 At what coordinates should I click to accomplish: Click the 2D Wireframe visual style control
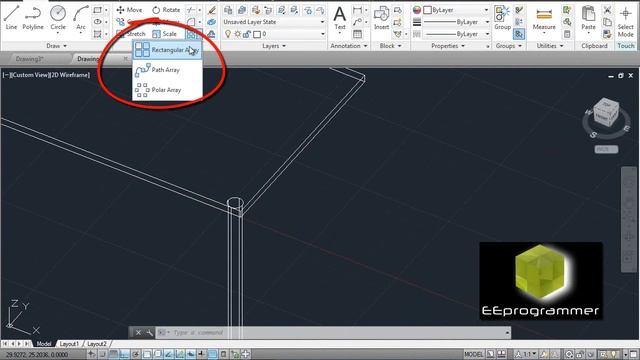(x=68, y=75)
